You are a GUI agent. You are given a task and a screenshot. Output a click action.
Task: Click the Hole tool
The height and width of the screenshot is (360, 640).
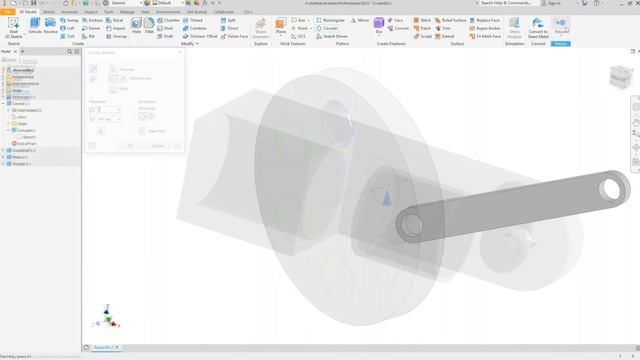tap(136, 26)
